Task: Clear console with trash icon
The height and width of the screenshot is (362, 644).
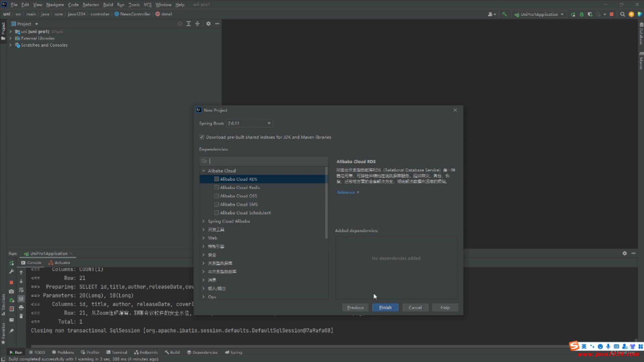Action: pos(21,316)
